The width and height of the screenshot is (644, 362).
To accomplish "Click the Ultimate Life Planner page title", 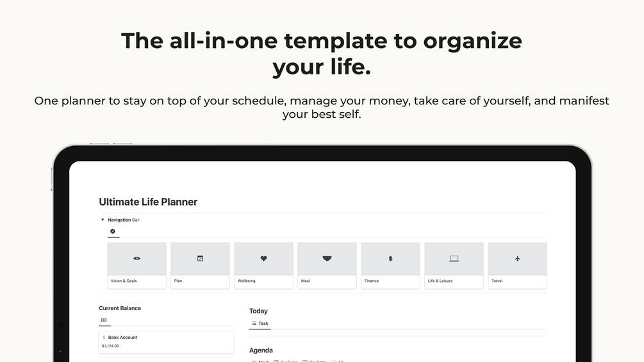I will pos(148,202).
